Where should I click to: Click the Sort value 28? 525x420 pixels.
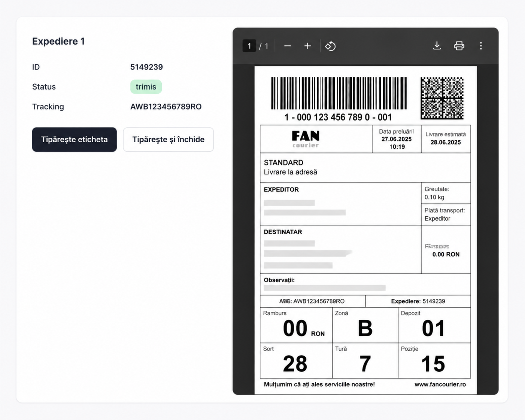pos(295,363)
